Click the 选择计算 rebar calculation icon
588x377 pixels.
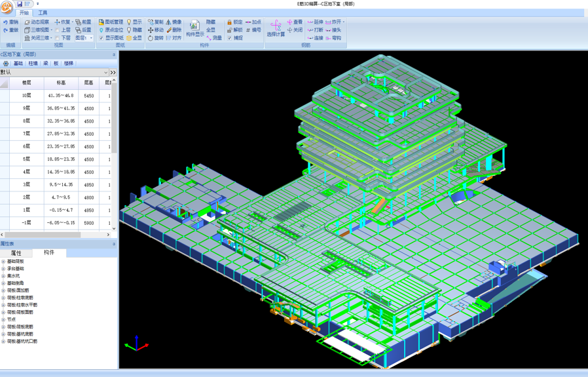pos(276,28)
